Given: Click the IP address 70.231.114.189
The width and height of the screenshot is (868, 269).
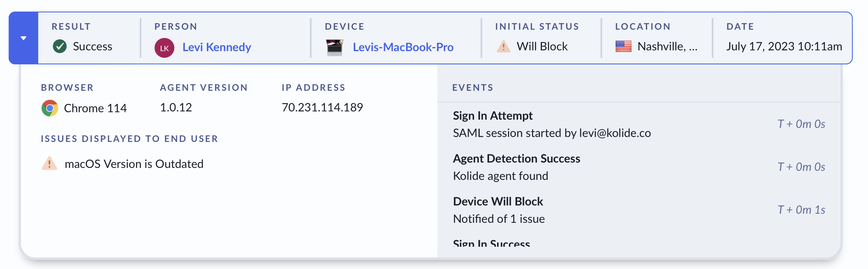Looking at the screenshot, I should (x=322, y=107).
